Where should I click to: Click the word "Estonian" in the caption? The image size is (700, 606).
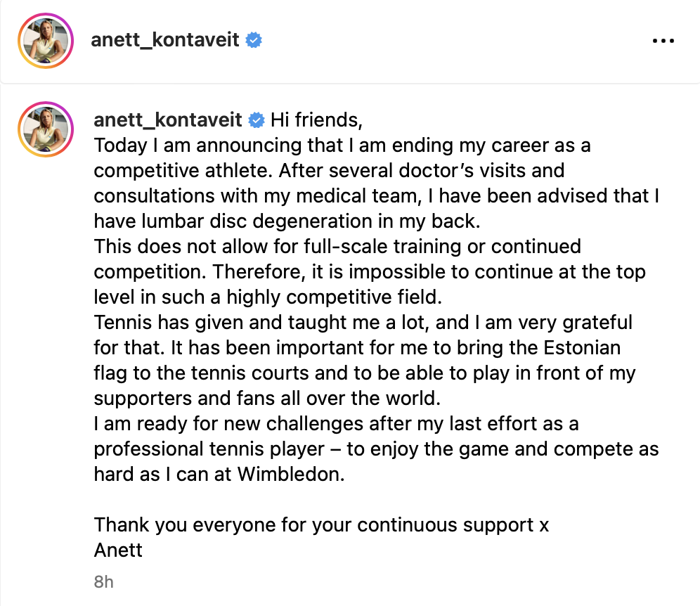[578, 348]
